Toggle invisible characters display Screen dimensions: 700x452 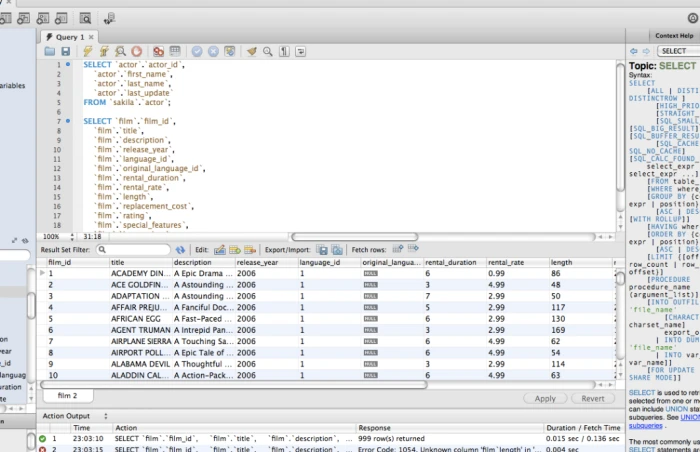[x=283, y=51]
